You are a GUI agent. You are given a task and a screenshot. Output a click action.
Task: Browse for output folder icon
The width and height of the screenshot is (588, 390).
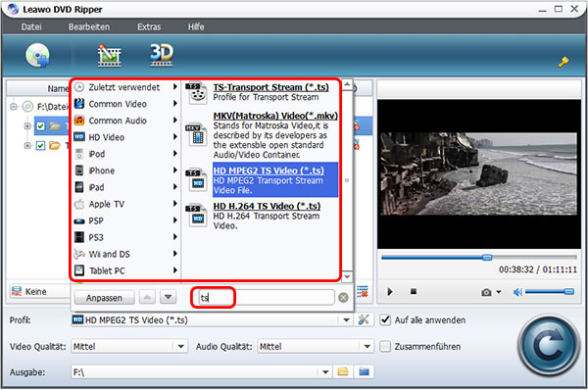point(343,372)
